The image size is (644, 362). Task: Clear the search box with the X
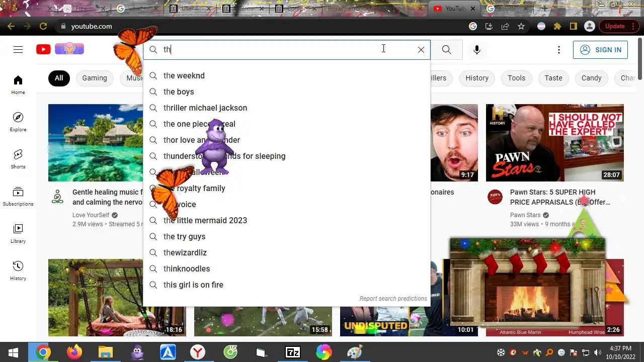(x=421, y=50)
